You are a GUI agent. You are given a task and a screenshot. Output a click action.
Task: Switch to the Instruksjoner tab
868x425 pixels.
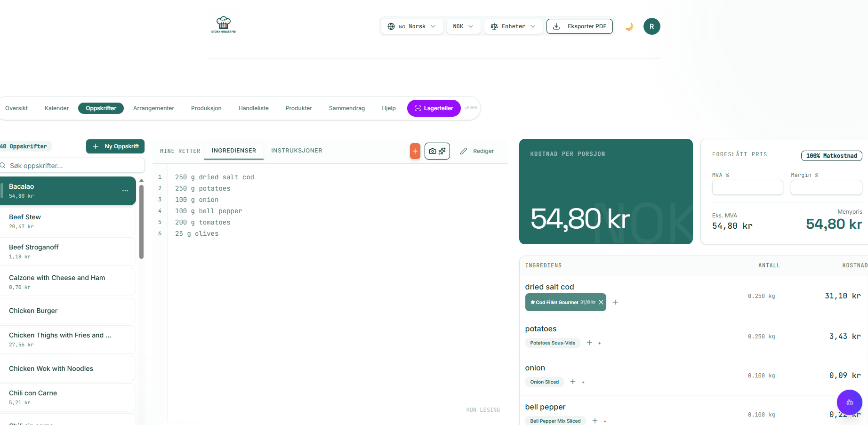point(297,151)
